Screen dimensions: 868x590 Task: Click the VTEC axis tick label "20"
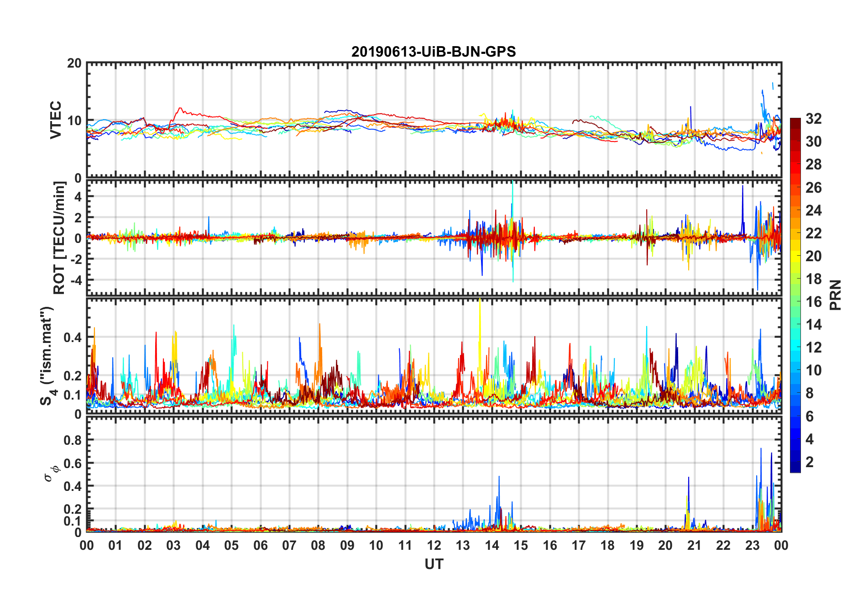74,63
